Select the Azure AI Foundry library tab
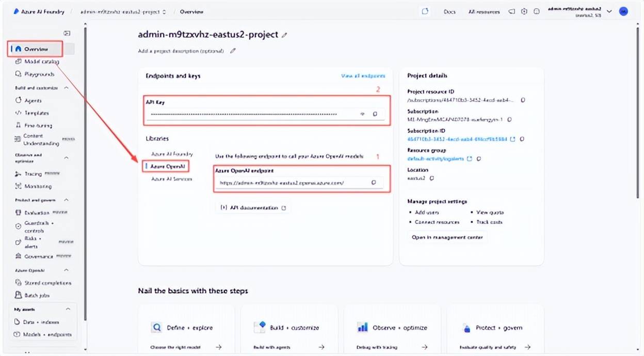Viewport: 644px width, 356px height. tap(172, 154)
